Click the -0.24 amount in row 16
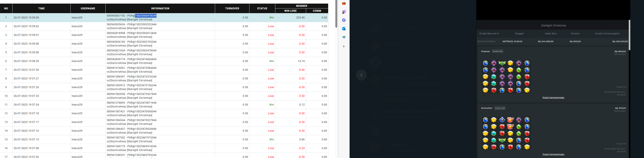Viewport: 644px width, 158px height. [301, 148]
